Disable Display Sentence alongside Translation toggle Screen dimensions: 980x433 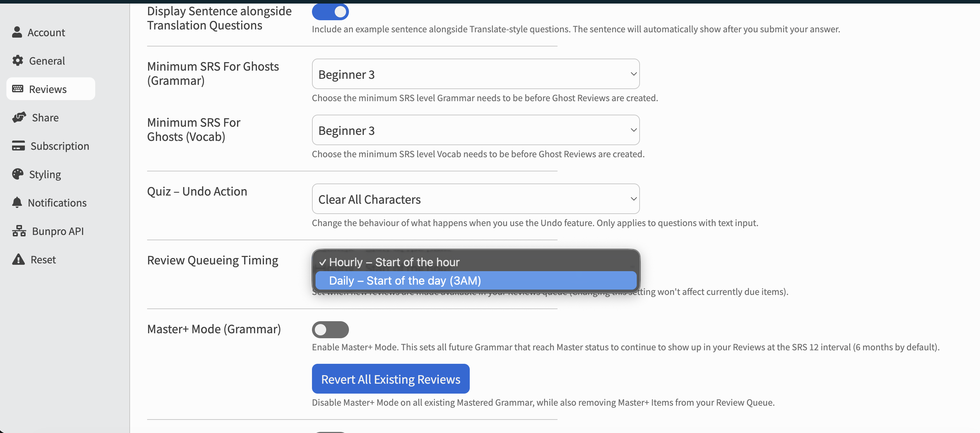point(330,12)
